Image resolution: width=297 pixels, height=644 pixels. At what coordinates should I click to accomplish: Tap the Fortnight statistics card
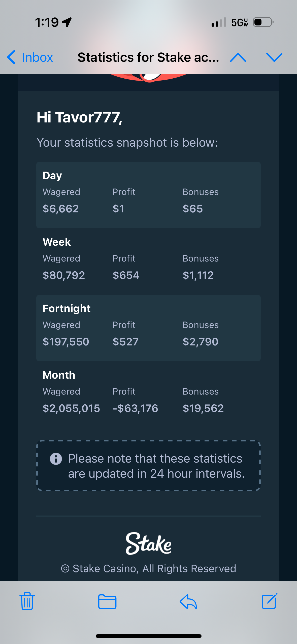tap(148, 328)
